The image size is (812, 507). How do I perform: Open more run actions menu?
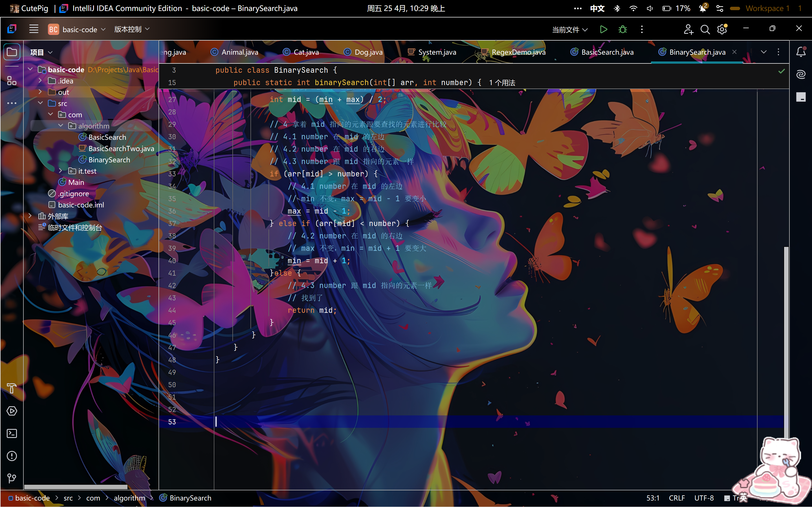(x=642, y=30)
